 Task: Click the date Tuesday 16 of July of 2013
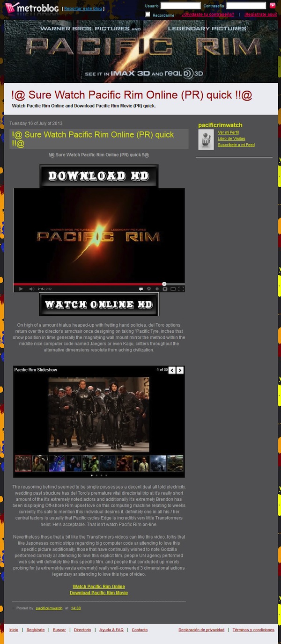[36, 124]
